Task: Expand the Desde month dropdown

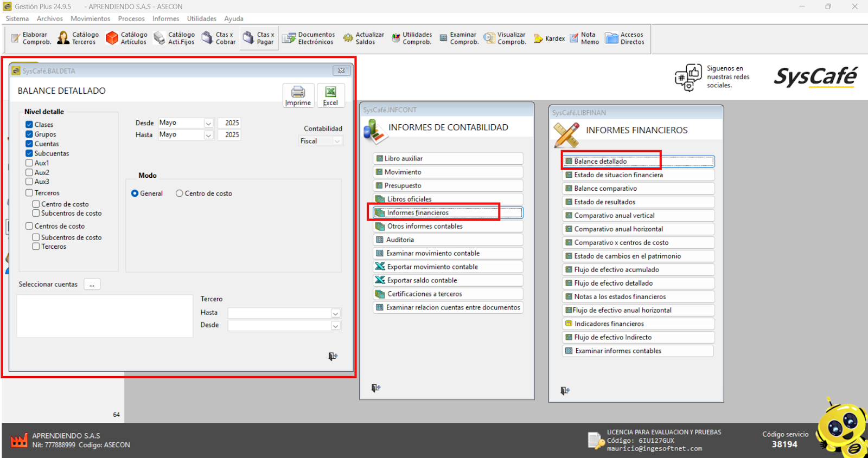Action: 208,124
